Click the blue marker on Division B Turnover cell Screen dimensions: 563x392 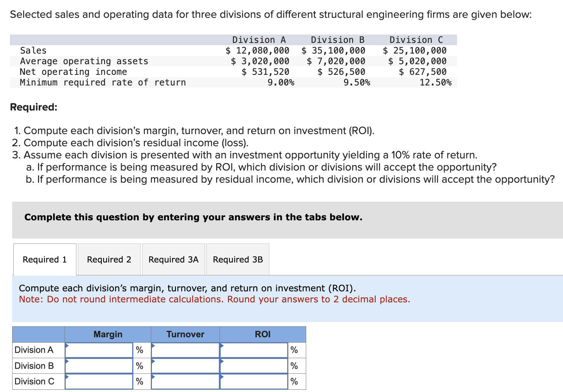(153, 362)
